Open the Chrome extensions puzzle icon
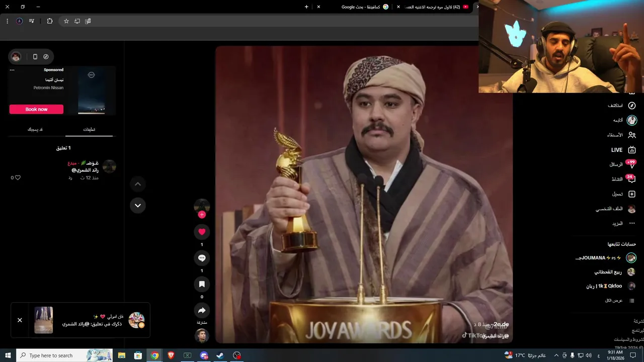Image resolution: width=644 pixels, height=362 pixels. [49, 21]
